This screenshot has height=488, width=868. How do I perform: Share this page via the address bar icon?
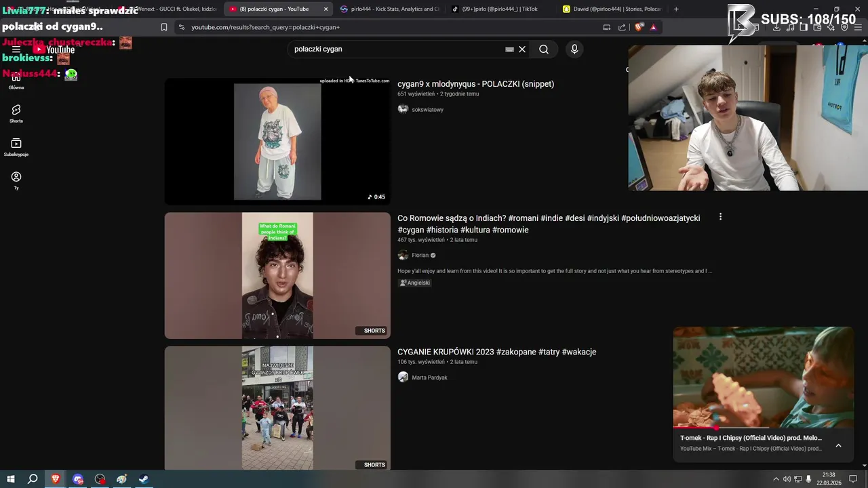click(x=622, y=27)
